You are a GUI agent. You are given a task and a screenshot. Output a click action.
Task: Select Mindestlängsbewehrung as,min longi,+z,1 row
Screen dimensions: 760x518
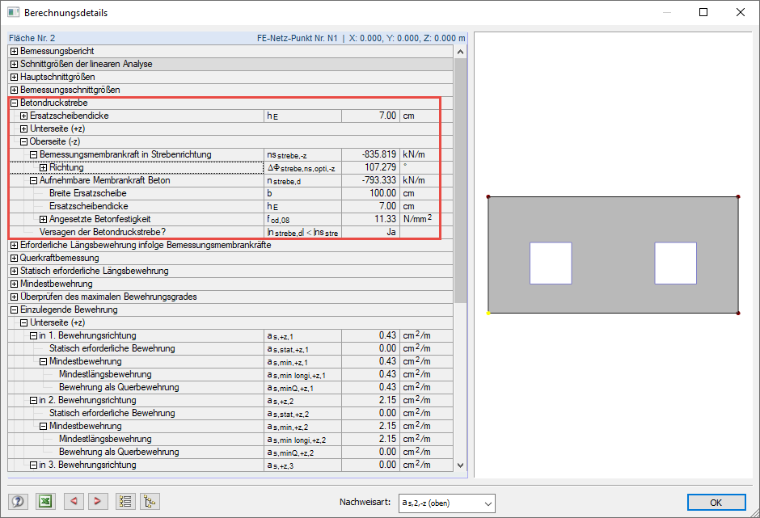click(231, 374)
